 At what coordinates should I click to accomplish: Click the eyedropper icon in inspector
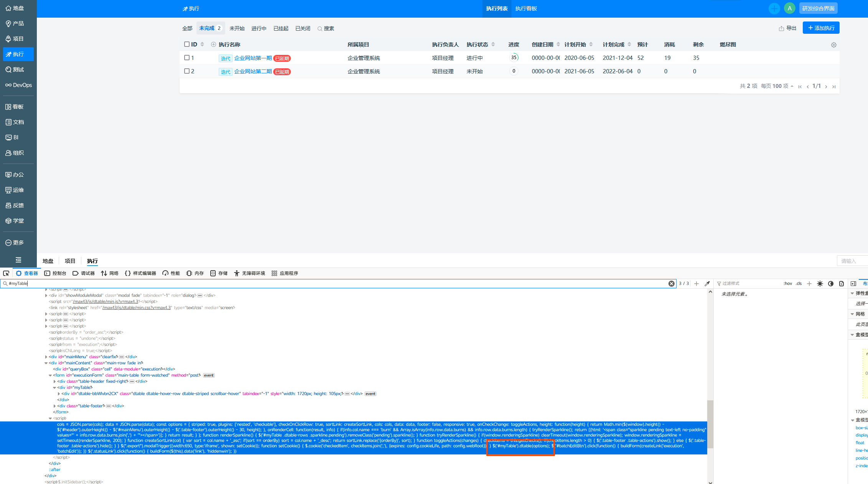[707, 284]
